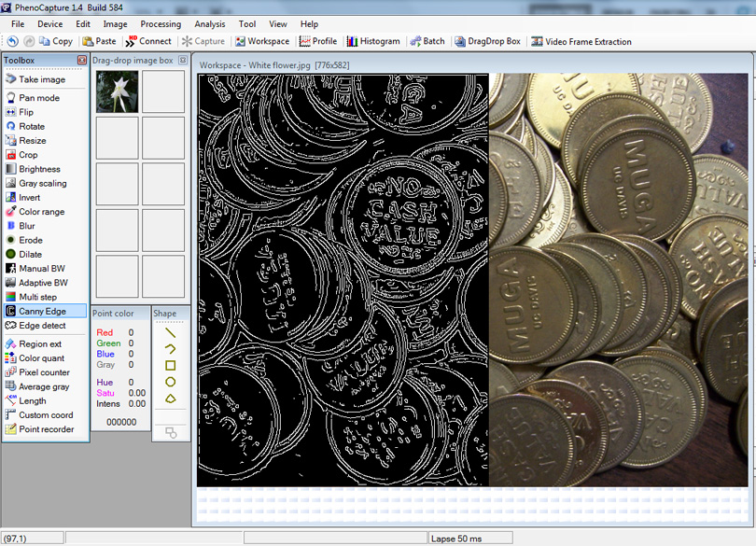Choose the Rotate tool
Image resolution: width=756 pixels, height=546 pixels.
tap(31, 126)
